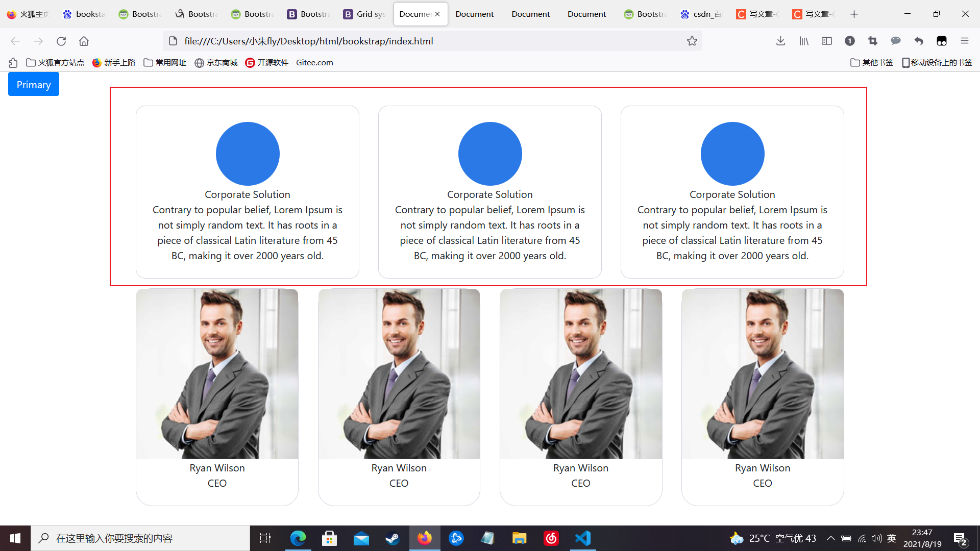Click the screenshot crop extension icon
The image size is (980, 551).
point(873,41)
